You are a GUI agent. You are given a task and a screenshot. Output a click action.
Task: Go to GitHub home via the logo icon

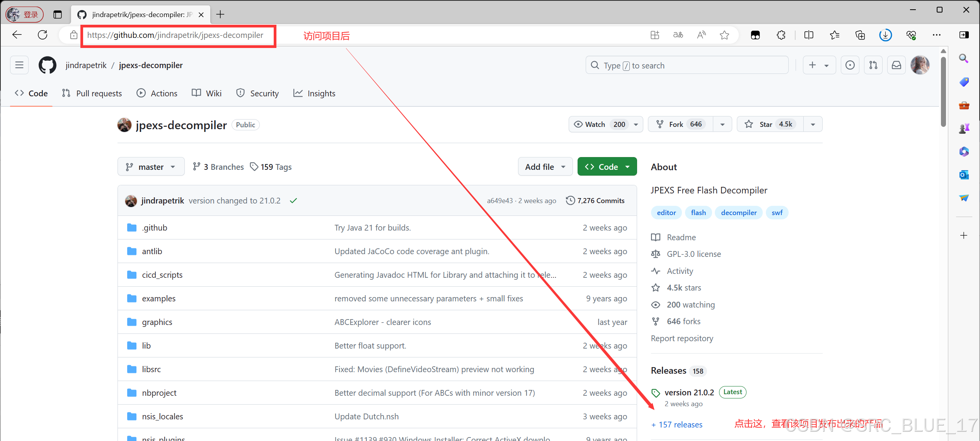pyautogui.click(x=47, y=65)
